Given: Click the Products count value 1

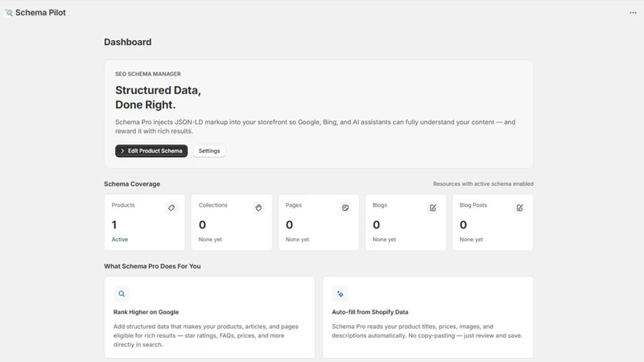Looking at the screenshot, I should [x=114, y=225].
